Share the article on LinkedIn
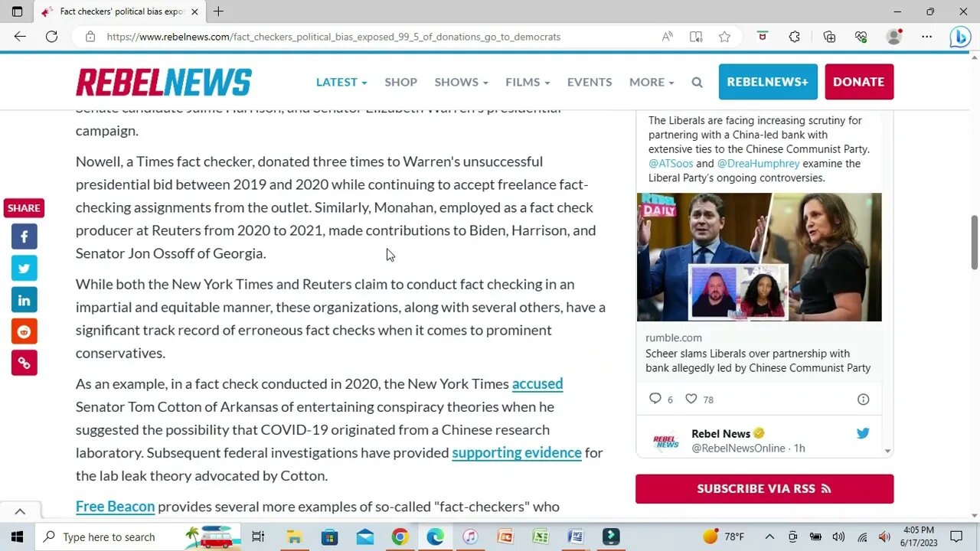Viewport: 980px width, 551px height. pyautogui.click(x=24, y=300)
